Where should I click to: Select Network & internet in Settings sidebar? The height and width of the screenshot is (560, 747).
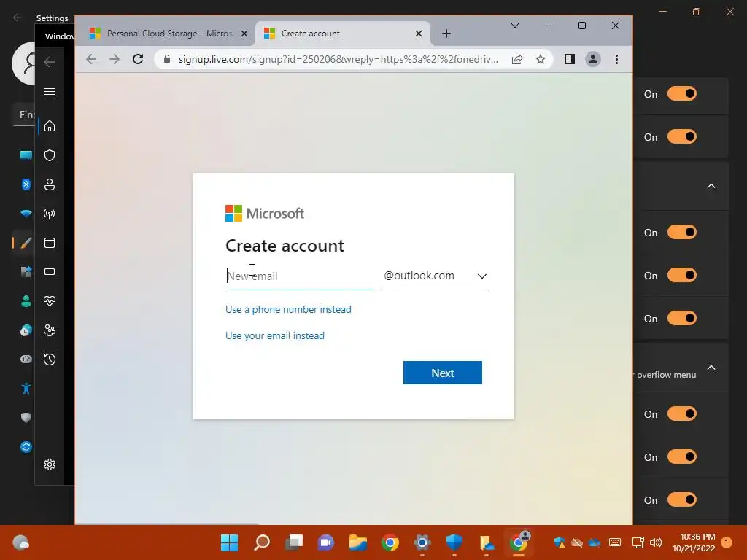[x=26, y=214]
